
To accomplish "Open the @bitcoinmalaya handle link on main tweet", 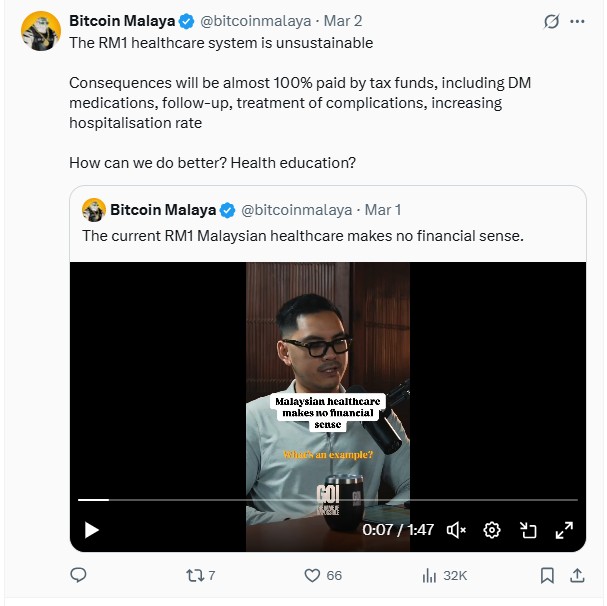I will click(255, 21).
